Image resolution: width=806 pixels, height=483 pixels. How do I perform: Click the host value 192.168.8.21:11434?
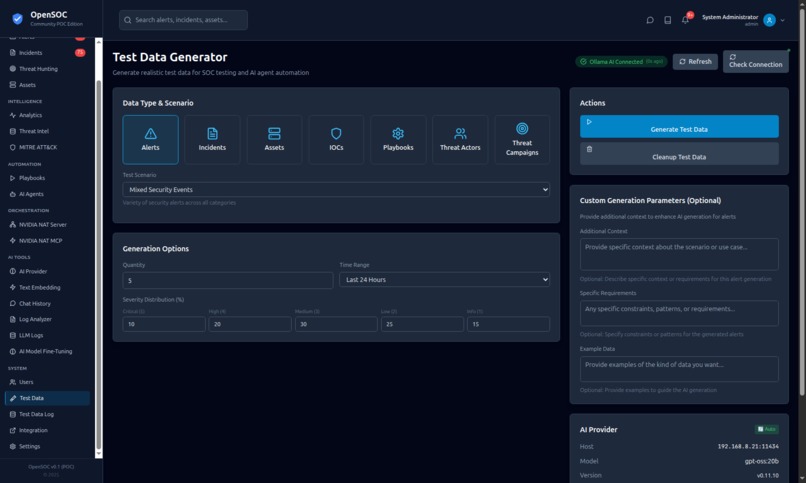click(x=748, y=447)
